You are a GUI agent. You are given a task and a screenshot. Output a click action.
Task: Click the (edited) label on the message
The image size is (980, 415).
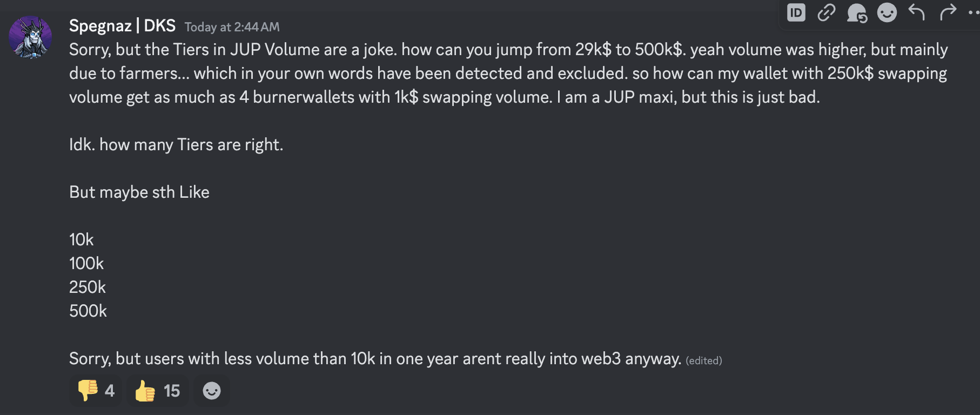[x=703, y=360]
